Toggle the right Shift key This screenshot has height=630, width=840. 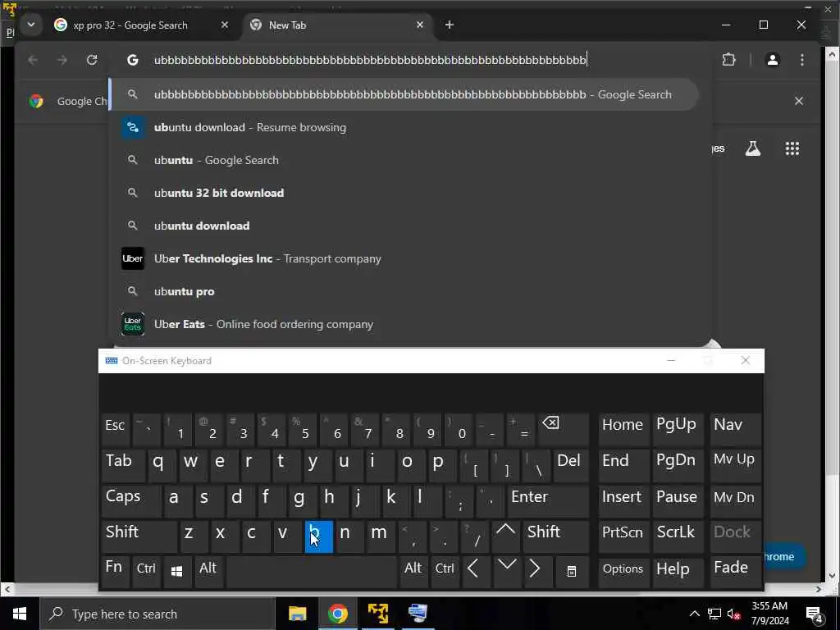pos(556,536)
